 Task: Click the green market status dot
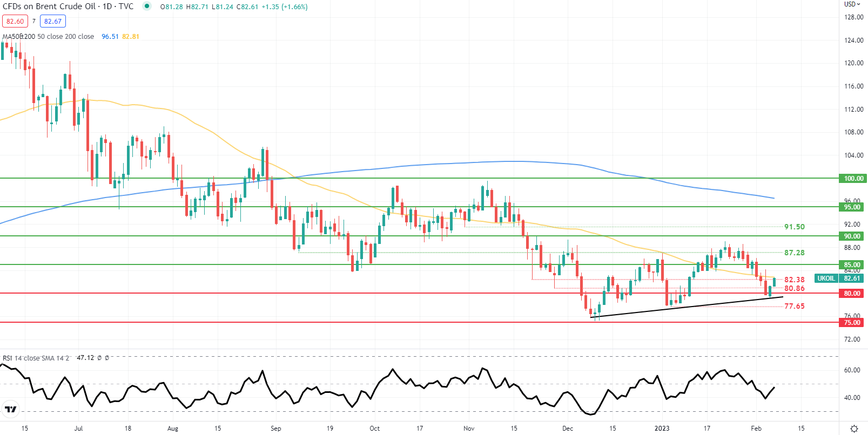click(147, 6)
